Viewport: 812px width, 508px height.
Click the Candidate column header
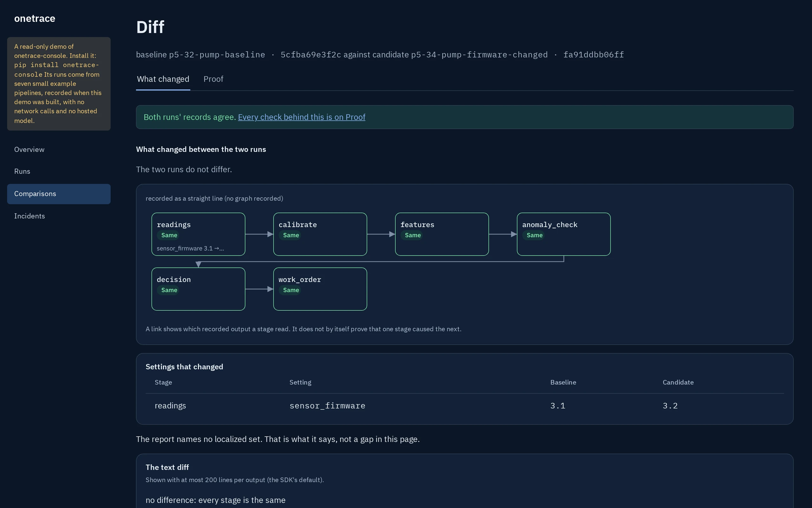click(x=678, y=382)
